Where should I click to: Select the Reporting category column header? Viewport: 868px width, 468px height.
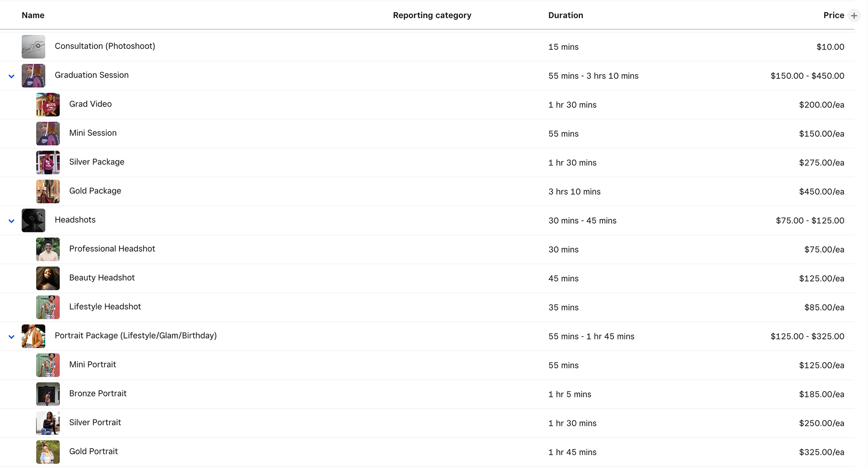click(432, 15)
